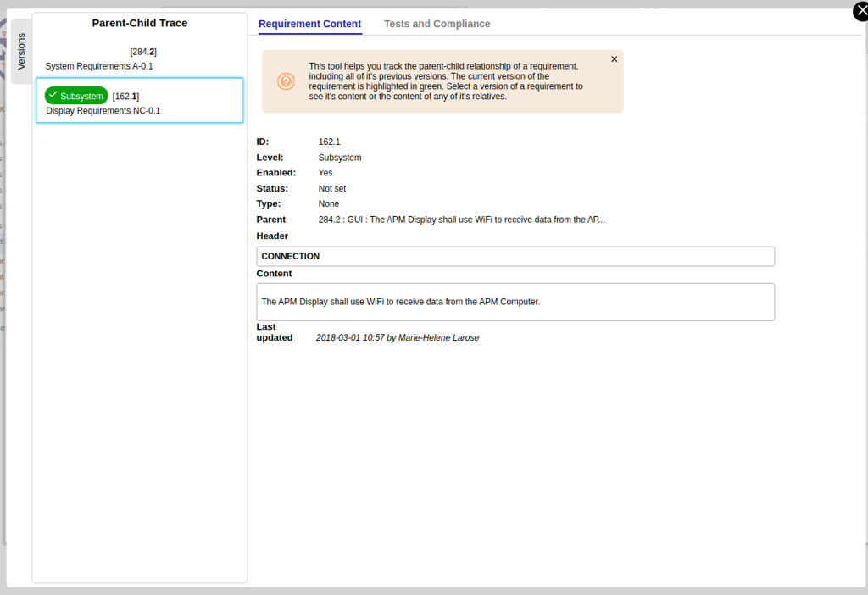Open parent requirement 284.2 GUI link

(461, 220)
